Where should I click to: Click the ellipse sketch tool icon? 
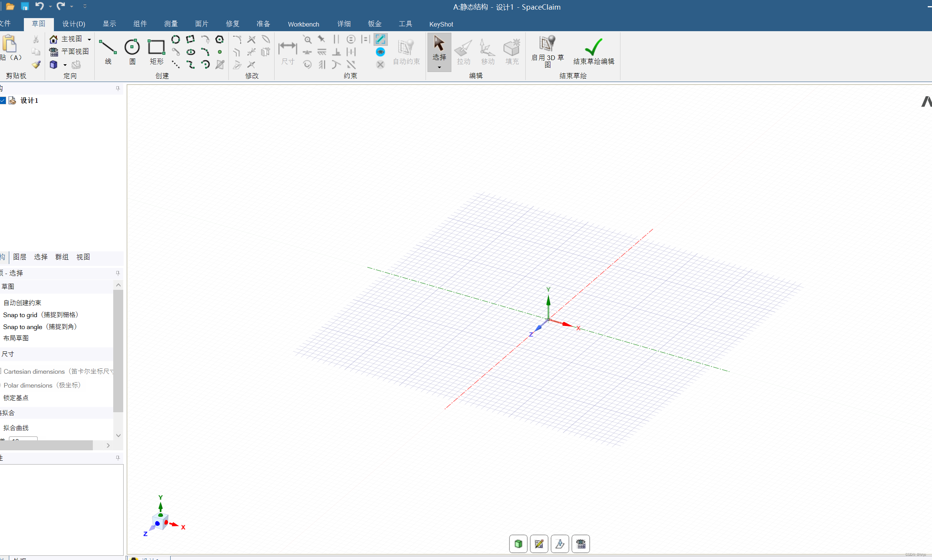tap(191, 52)
